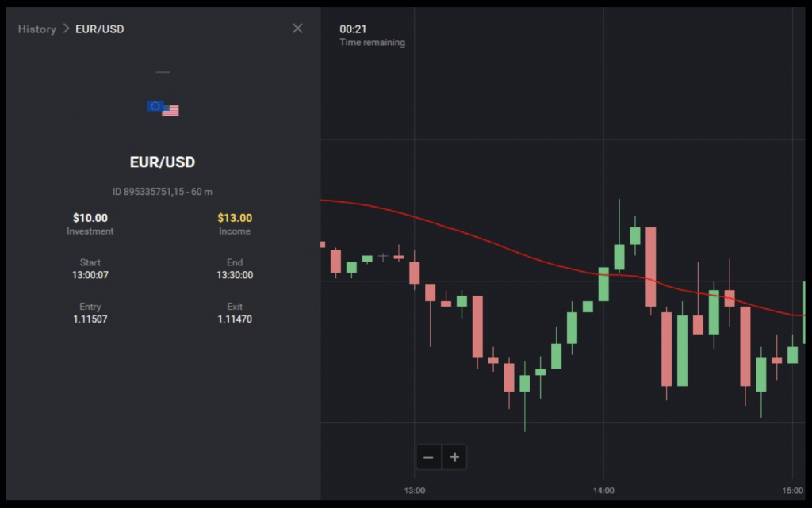Click the entry price 1.11507

90,319
